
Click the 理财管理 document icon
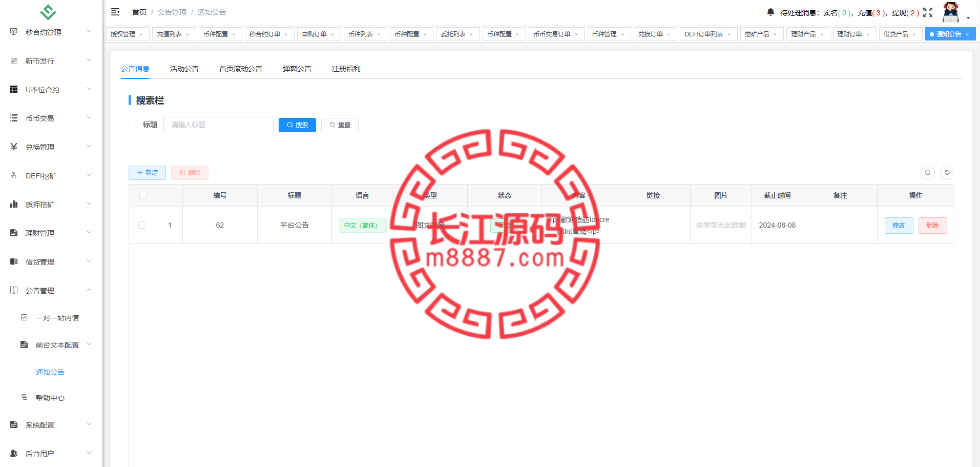tap(14, 233)
